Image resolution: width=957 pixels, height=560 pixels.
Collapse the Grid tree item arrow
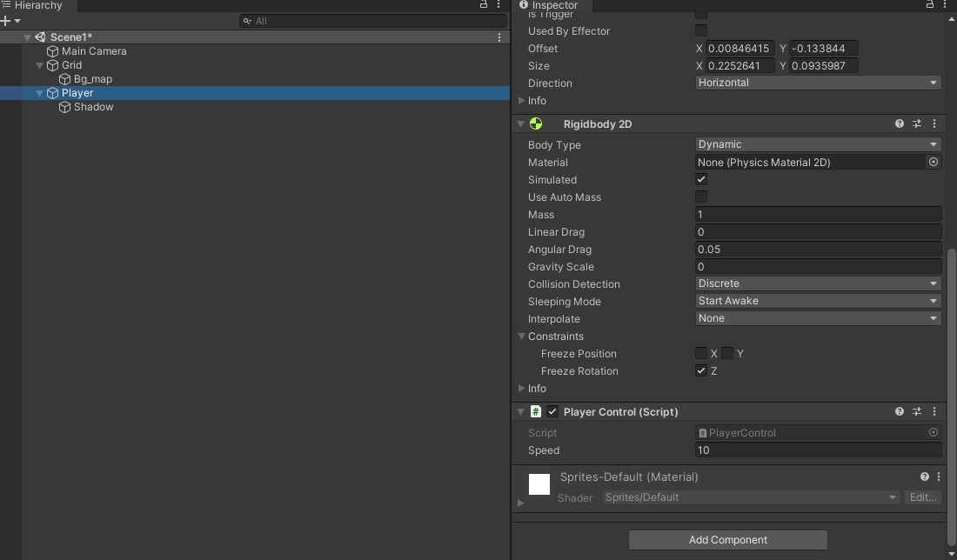tap(40, 65)
